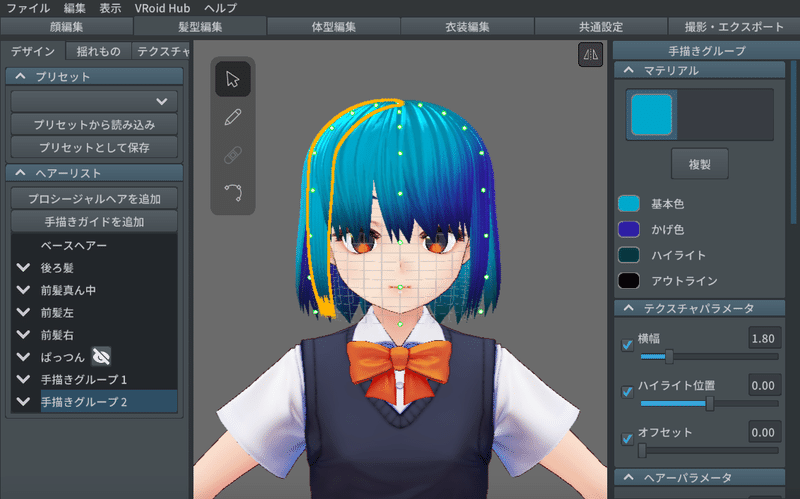This screenshot has width=800, height=499.
Task: Select the control point curve tool
Action: [x=233, y=192]
